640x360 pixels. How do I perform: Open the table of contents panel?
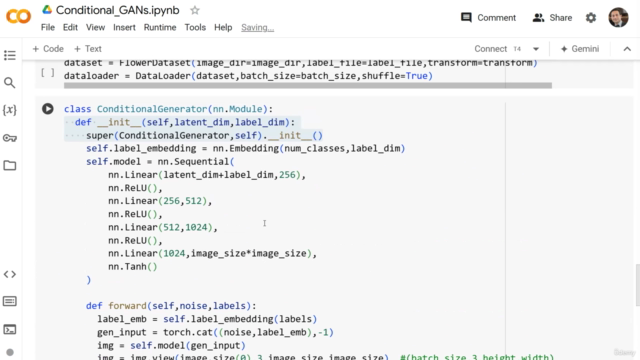tap(10, 55)
